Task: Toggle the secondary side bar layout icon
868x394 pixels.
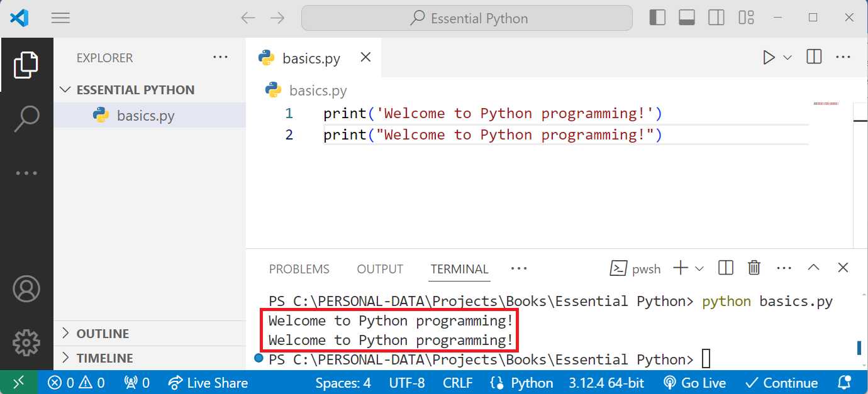Action: pos(716,18)
